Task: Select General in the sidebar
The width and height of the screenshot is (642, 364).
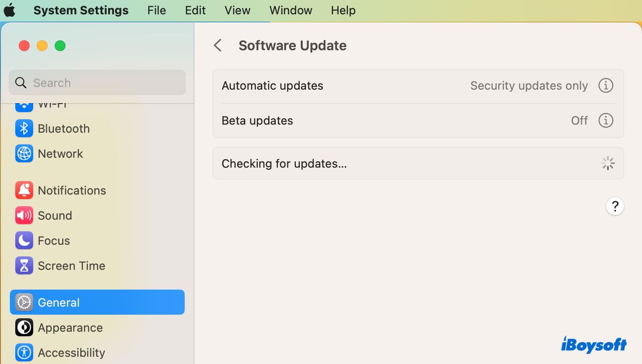Action: [x=97, y=303]
